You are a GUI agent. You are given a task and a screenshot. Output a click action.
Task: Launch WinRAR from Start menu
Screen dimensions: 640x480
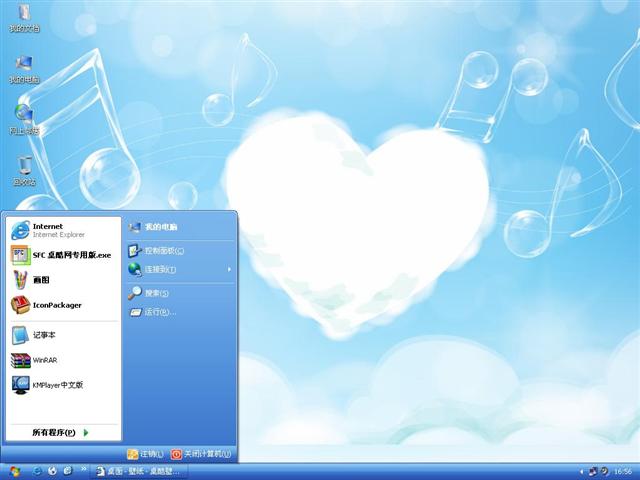[x=45, y=360]
